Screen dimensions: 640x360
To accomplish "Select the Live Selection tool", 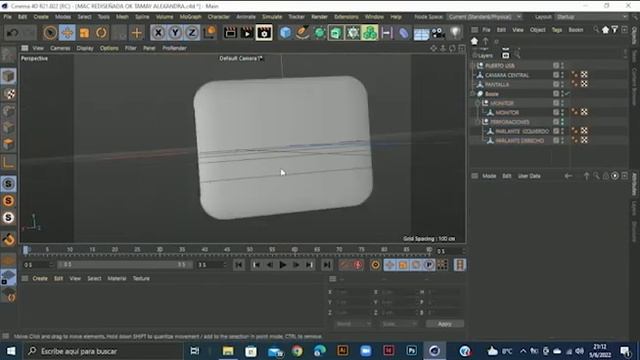I will point(50,33).
